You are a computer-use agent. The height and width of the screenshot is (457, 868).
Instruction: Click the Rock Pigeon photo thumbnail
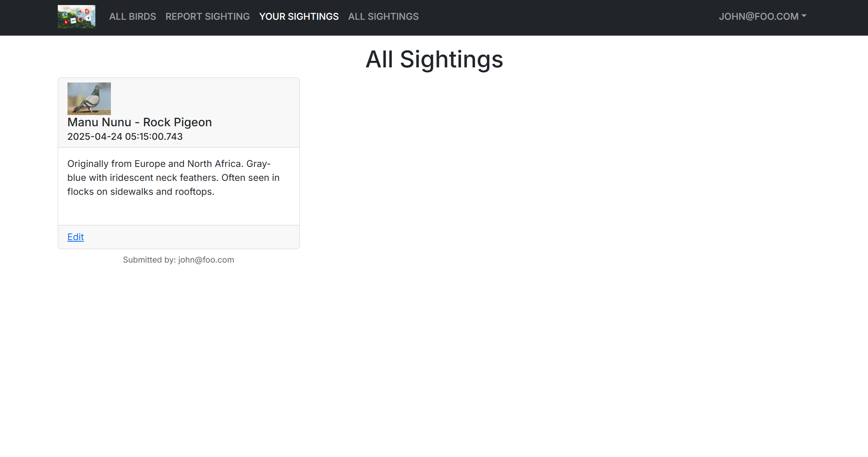tap(89, 98)
